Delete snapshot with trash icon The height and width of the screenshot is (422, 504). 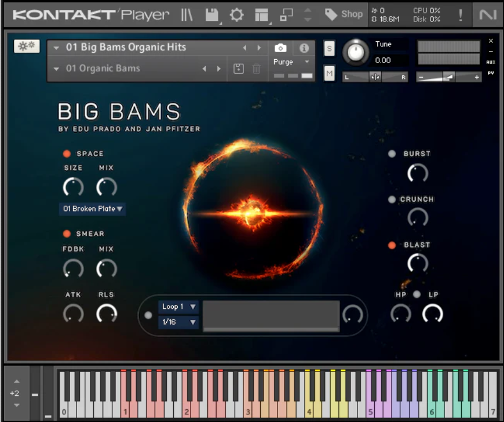tap(257, 68)
